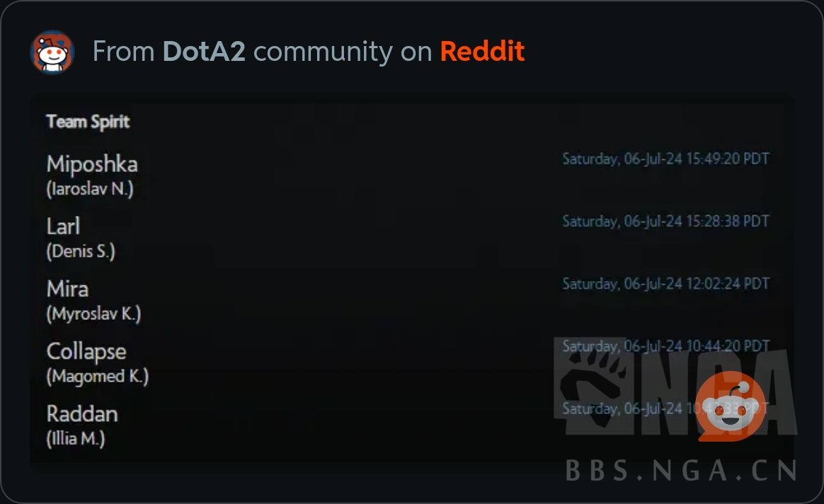Click the 10:44:20 PDT timestamp
824x504 pixels.
click(666, 346)
